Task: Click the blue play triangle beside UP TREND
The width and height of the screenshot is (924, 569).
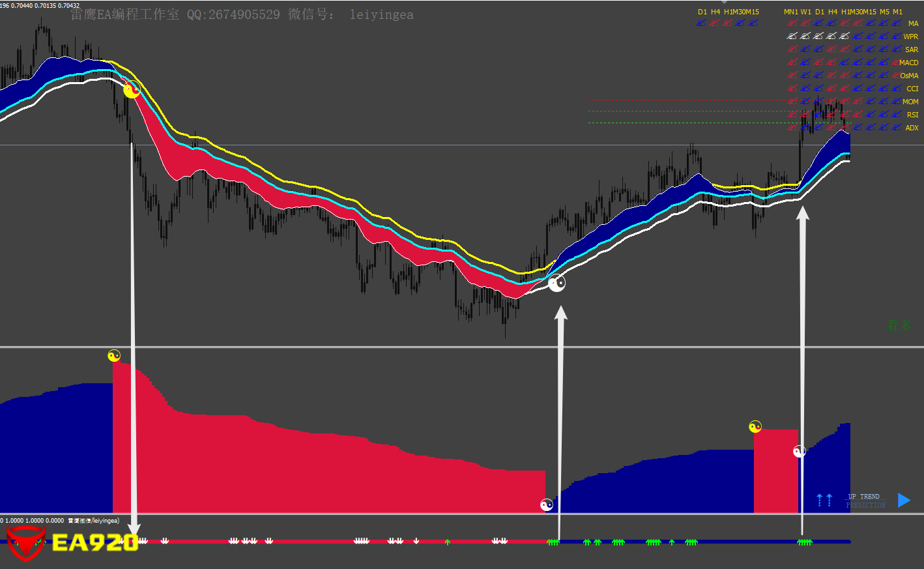Action: point(904,500)
